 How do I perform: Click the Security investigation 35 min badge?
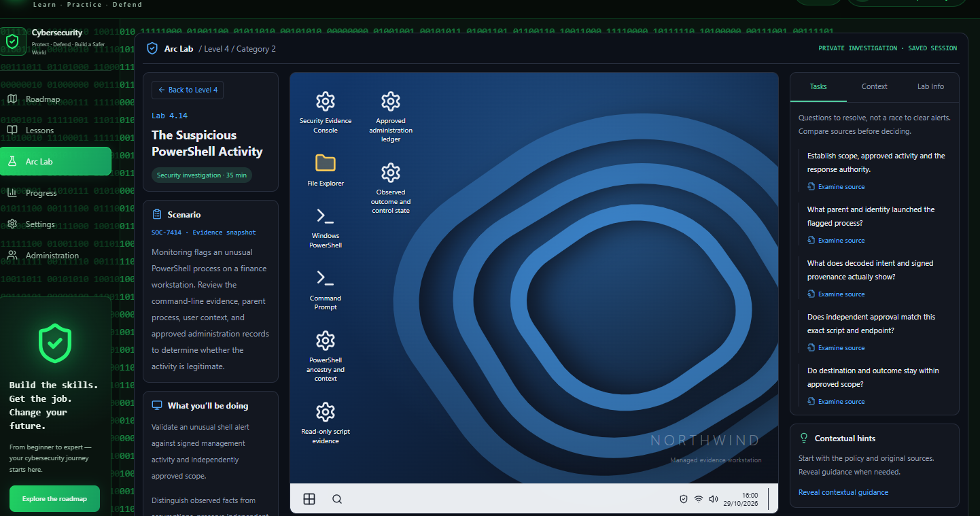point(202,175)
